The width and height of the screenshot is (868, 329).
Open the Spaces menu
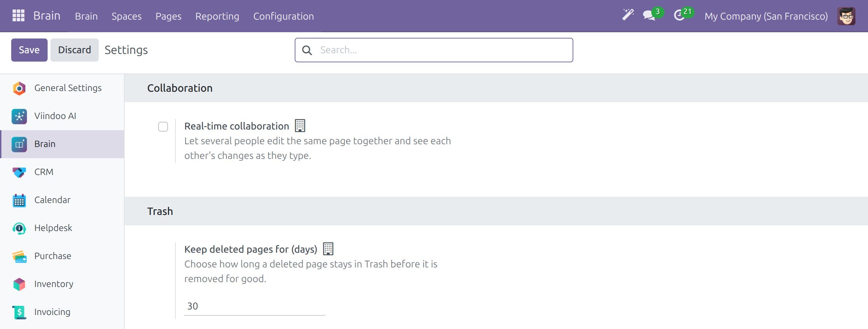coord(126,16)
